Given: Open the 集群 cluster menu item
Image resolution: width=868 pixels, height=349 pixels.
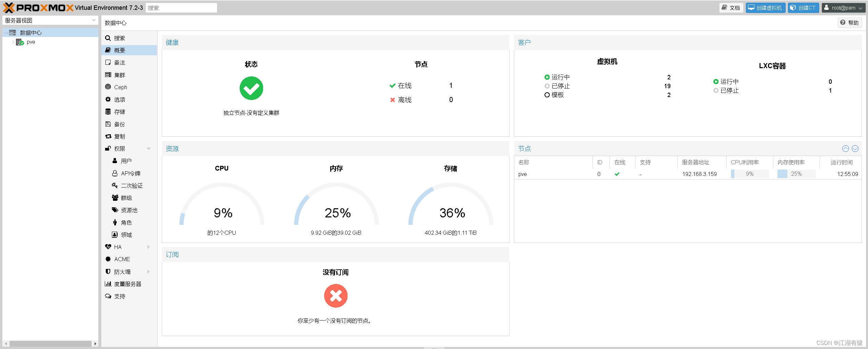Looking at the screenshot, I should coord(129,75).
